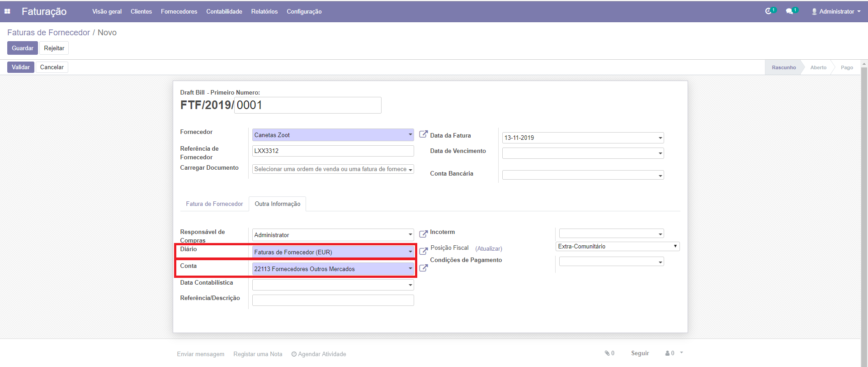Open the Relatórios menu
868x367 pixels.
click(264, 11)
